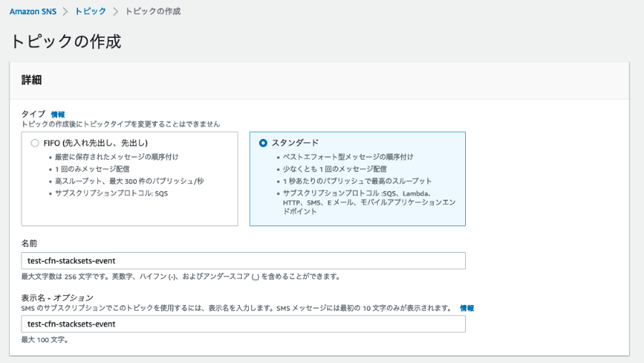The height and width of the screenshot is (363, 644).
Task: Click the 詳細 section header
Action: click(31, 79)
